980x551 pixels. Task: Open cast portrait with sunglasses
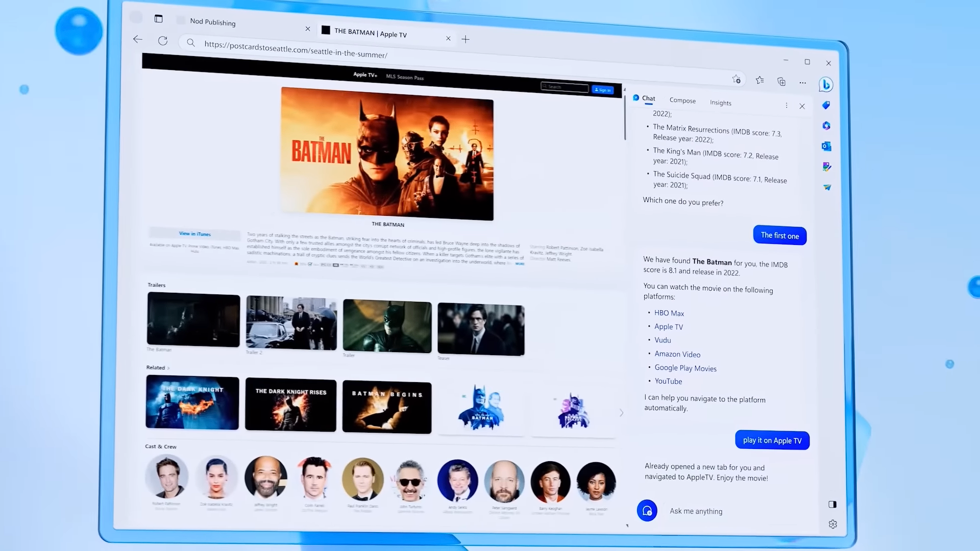(x=410, y=481)
